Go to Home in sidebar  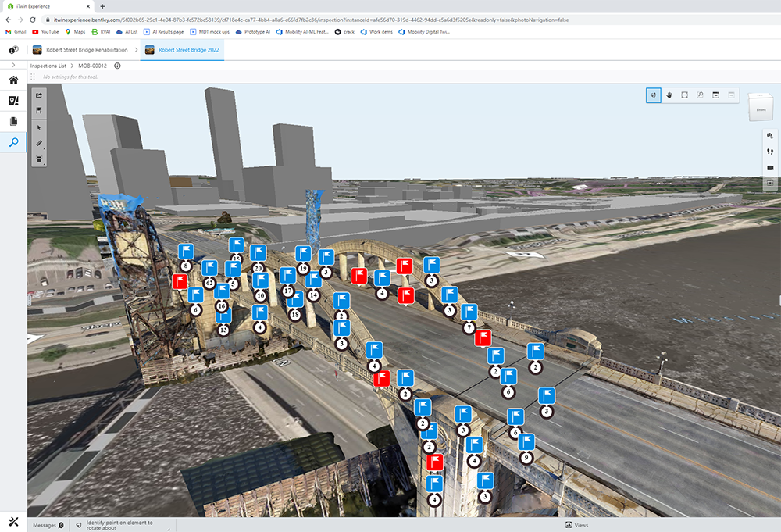point(13,80)
